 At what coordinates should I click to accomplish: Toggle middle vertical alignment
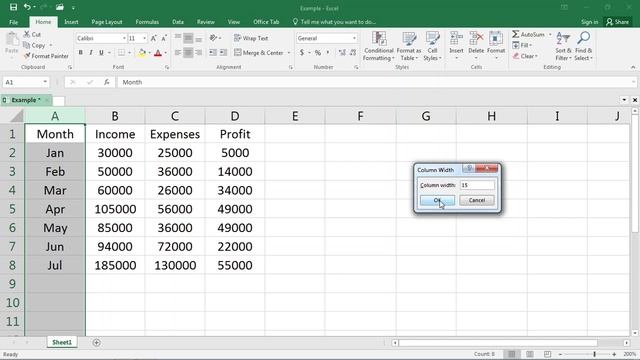188,38
